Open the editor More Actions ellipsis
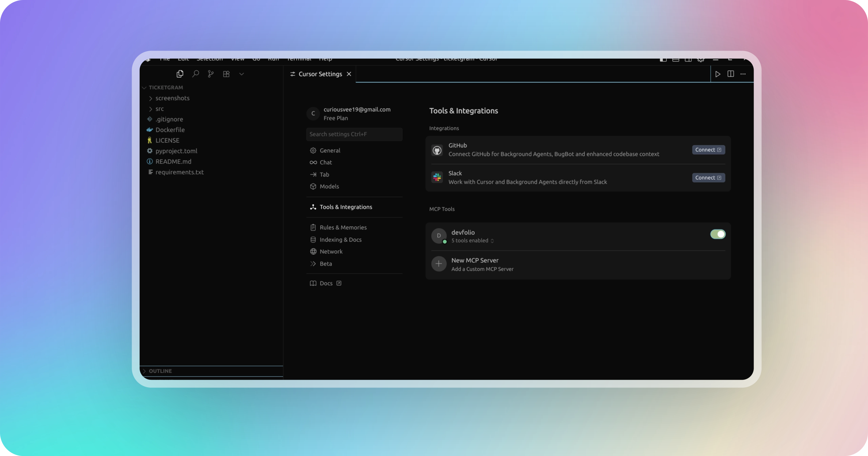868x456 pixels. tap(743, 74)
